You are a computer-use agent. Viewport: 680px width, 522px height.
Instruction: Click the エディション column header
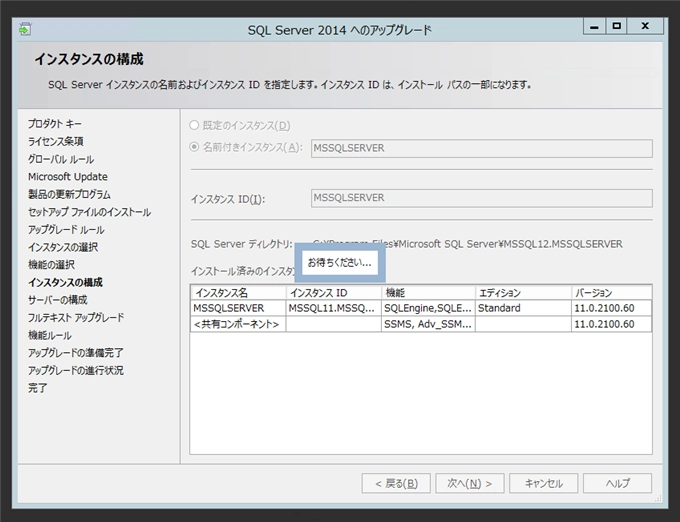click(523, 293)
